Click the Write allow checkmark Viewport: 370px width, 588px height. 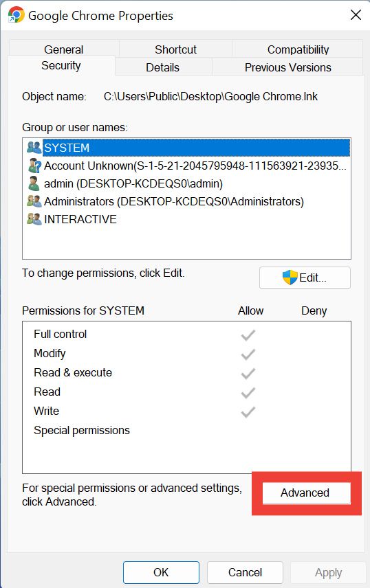[x=248, y=411]
